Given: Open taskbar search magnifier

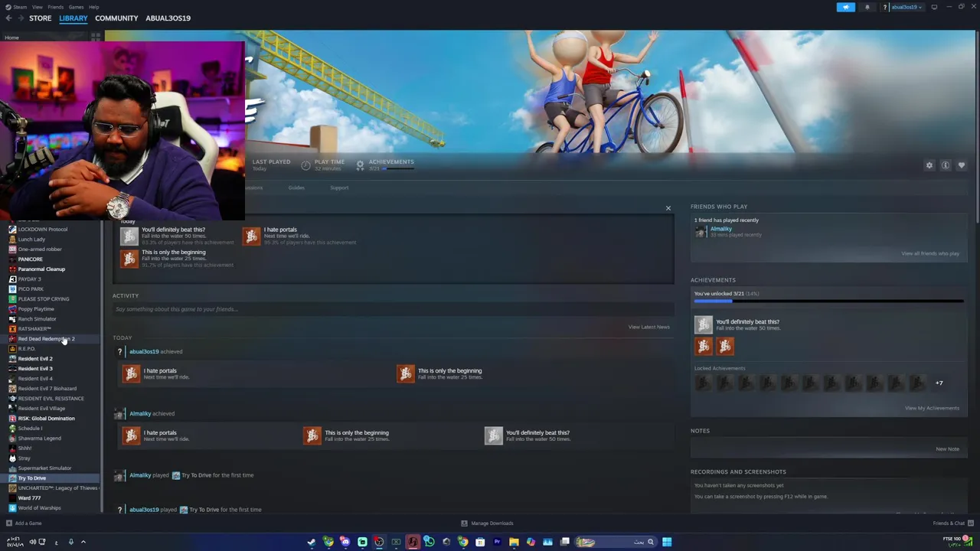Looking at the screenshot, I should pyautogui.click(x=651, y=542).
